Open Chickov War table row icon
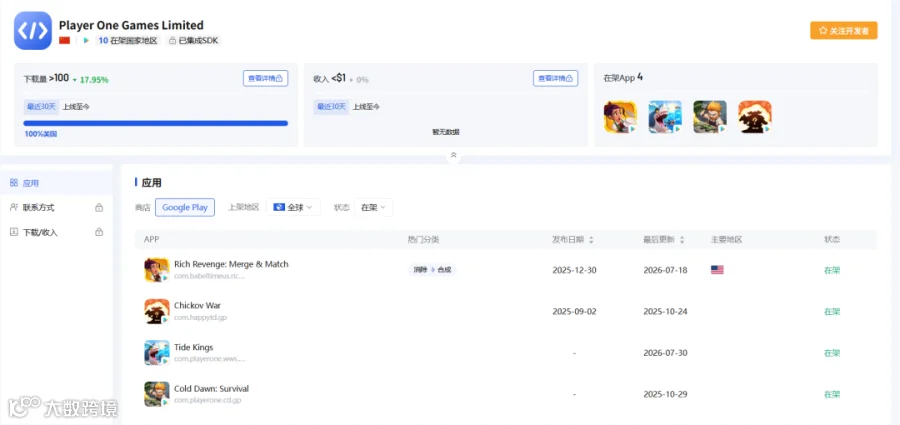Image resolution: width=900 pixels, height=425 pixels. (157, 311)
